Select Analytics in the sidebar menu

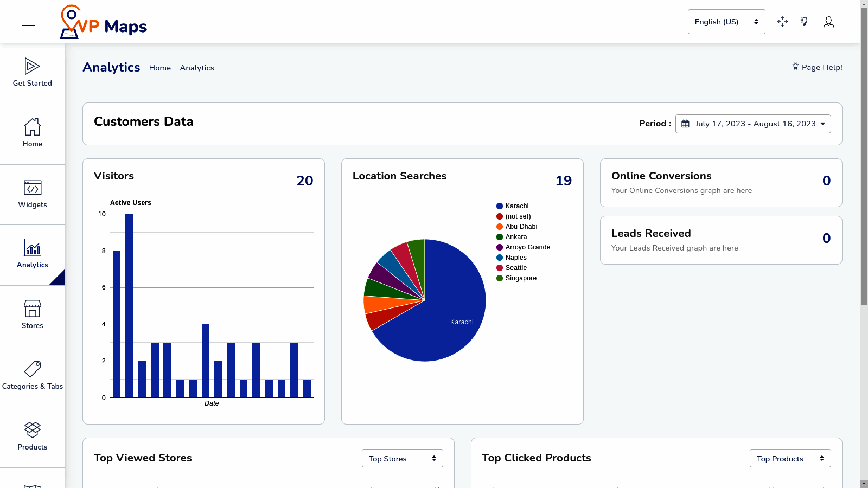33,255
